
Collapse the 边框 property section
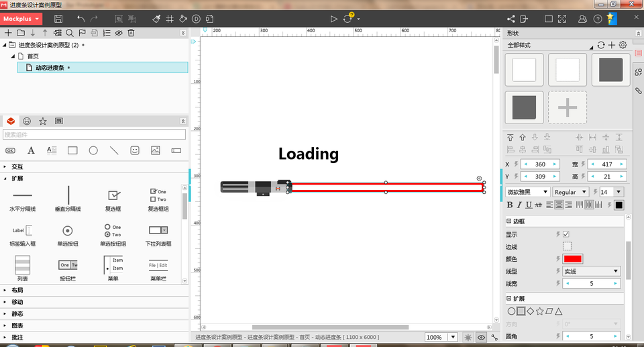click(509, 221)
